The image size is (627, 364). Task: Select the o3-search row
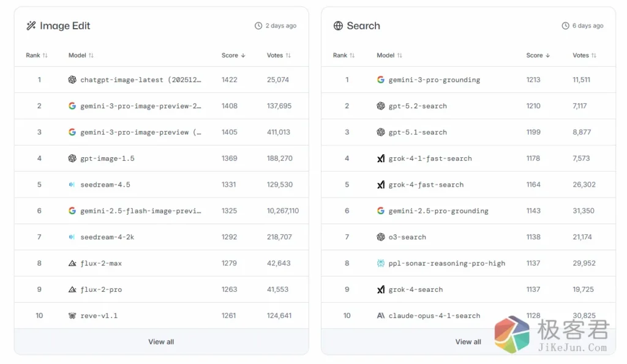pyautogui.click(x=407, y=237)
